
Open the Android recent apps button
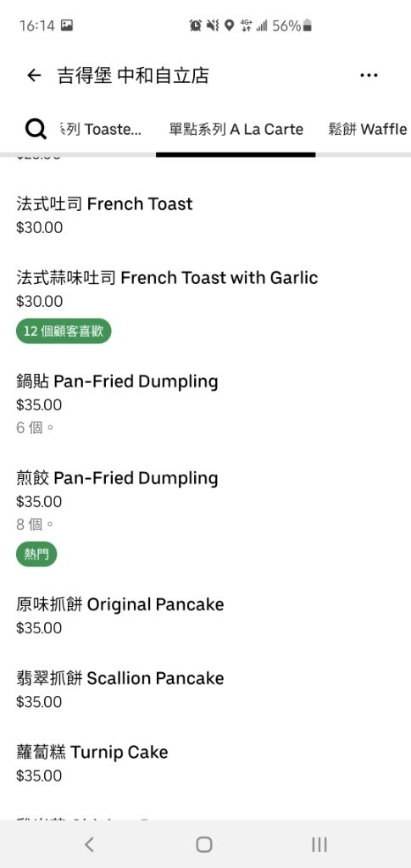(x=319, y=844)
